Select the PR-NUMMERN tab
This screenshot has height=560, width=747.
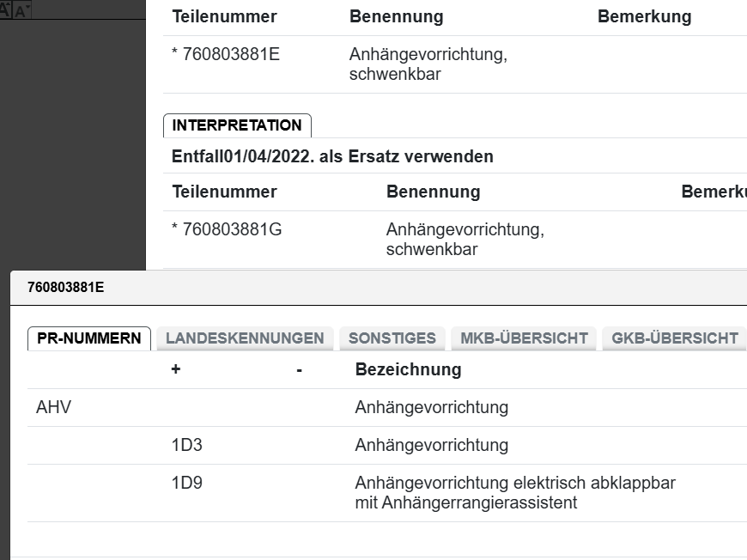[89, 338]
